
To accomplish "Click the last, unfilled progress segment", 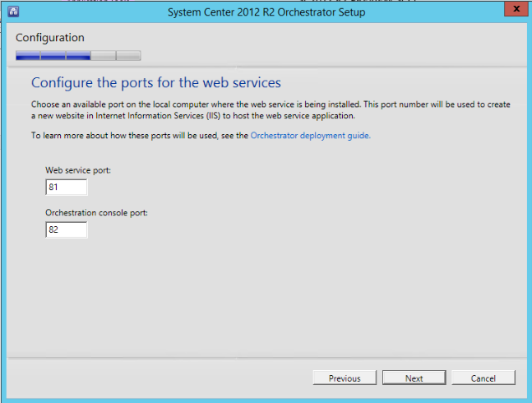I will pos(129,56).
